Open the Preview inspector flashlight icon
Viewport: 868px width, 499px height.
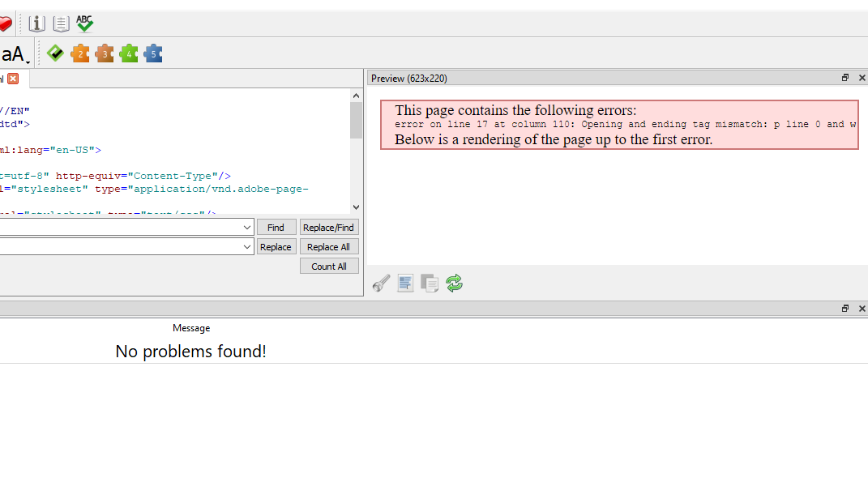pos(382,284)
